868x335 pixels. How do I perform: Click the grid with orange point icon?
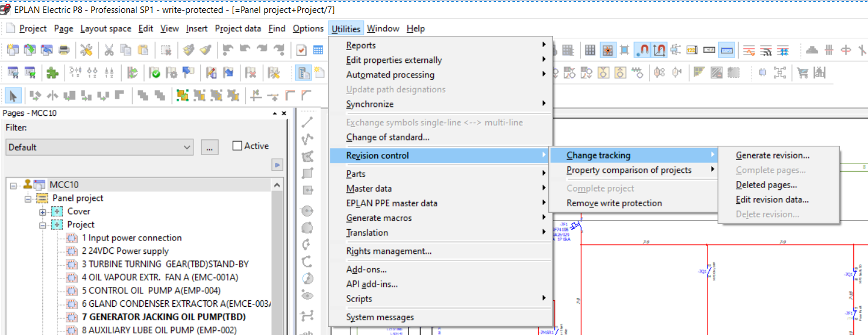click(608, 51)
